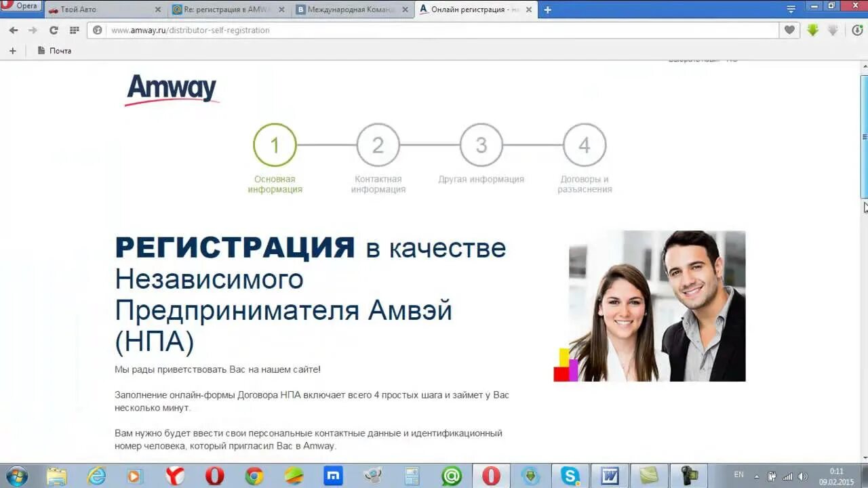Select step 2 Контактная информация circle
Screen dimensions: 868x488
[378, 144]
